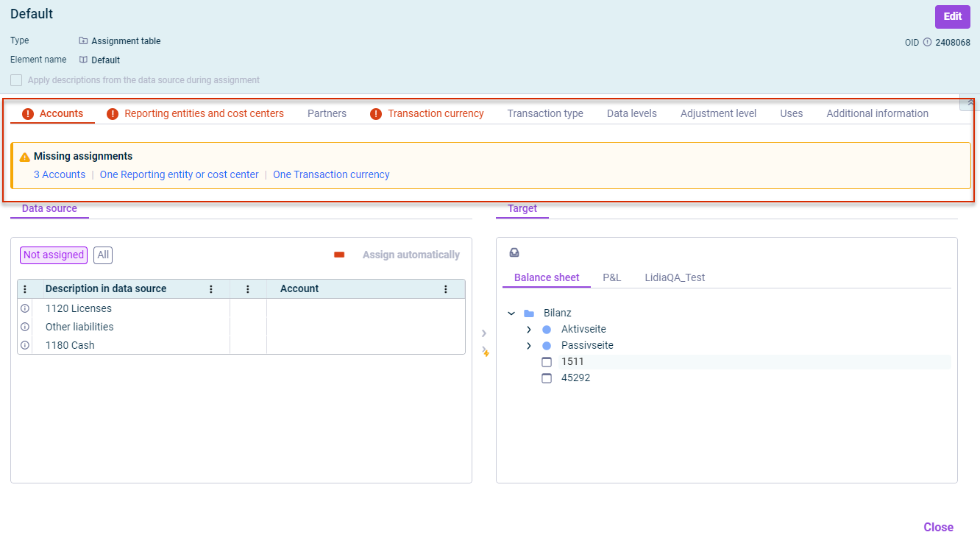Click the Close button
This screenshot has width=980, height=560.
tap(938, 527)
